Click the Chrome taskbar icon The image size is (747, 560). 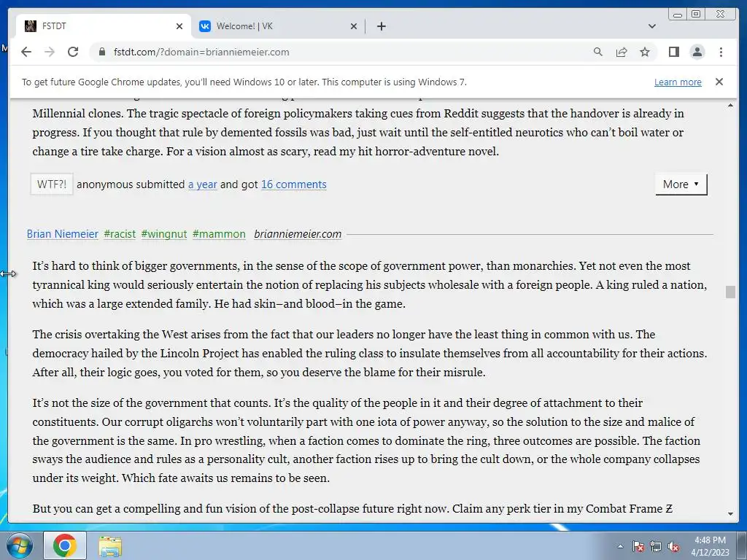[x=65, y=545]
